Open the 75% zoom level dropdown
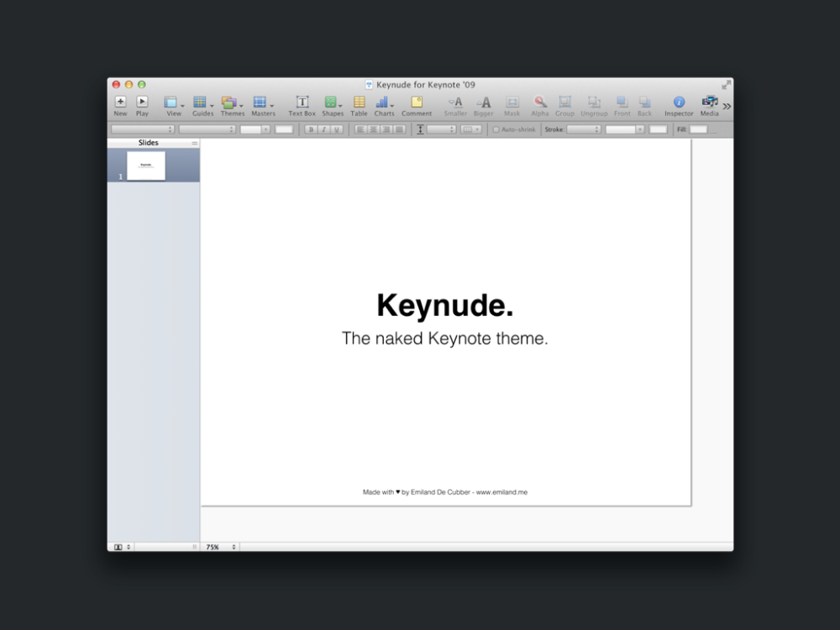The image size is (840, 630). coord(221,547)
